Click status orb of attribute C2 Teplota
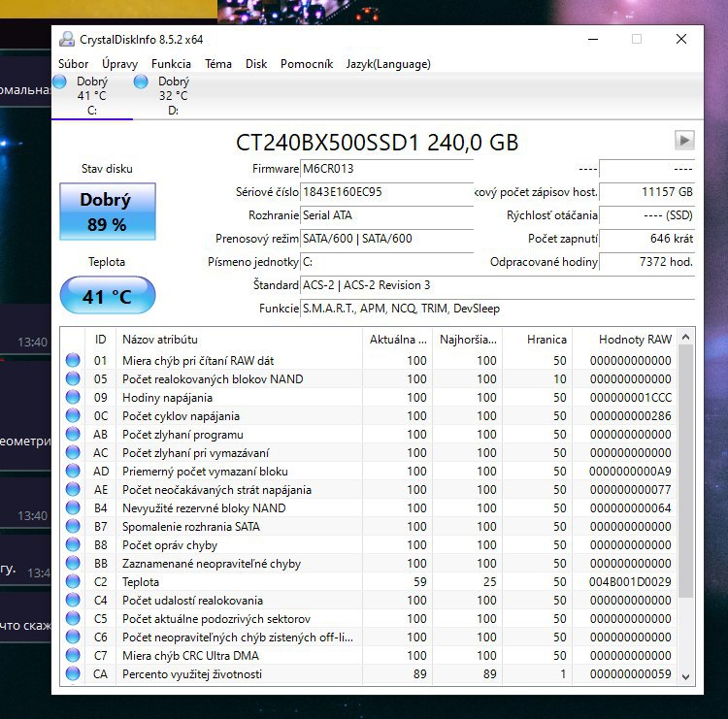Screen dimensions: 728x719 pyautogui.click(x=73, y=581)
